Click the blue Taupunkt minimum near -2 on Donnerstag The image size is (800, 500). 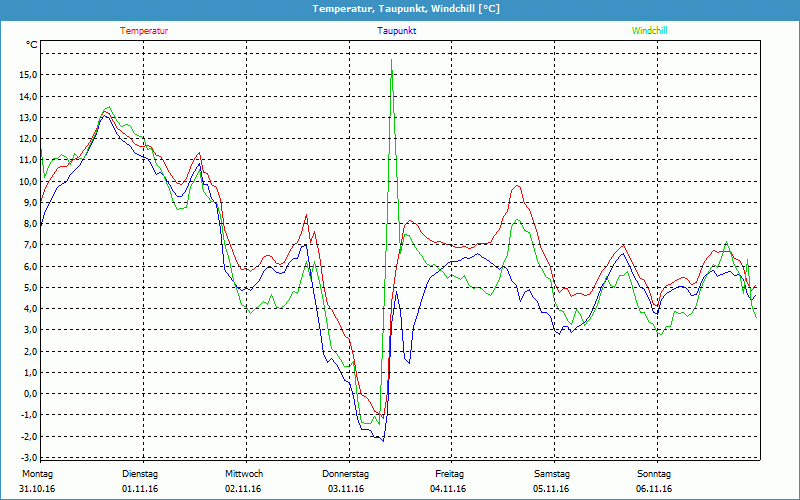[383, 440]
